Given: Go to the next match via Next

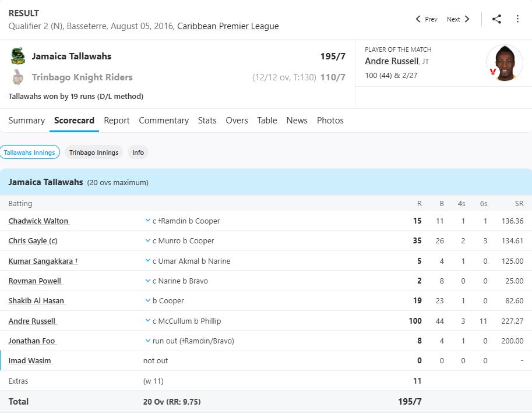Looking at the screenshot, I should click(458, 19).
